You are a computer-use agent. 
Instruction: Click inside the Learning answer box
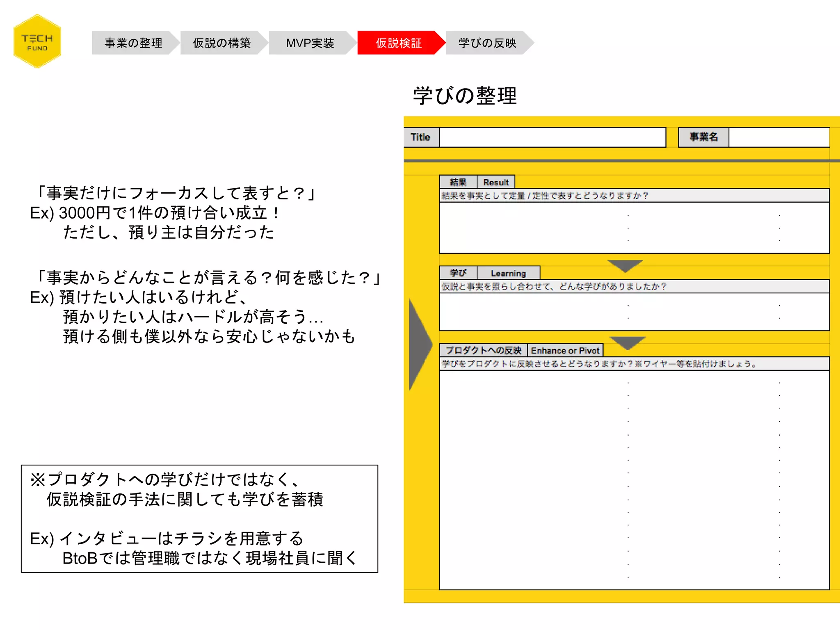634,312
